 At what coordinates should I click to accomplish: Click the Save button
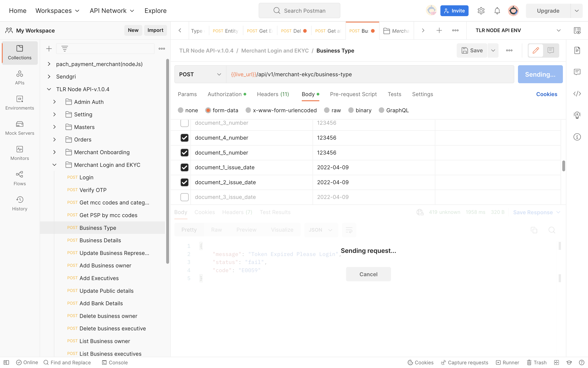[x=472, y=50]
